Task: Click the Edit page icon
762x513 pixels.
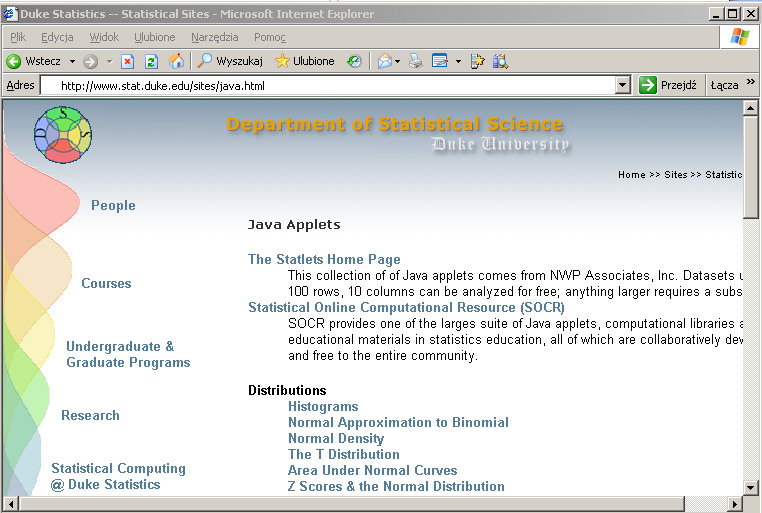Action: pos(440,61)
